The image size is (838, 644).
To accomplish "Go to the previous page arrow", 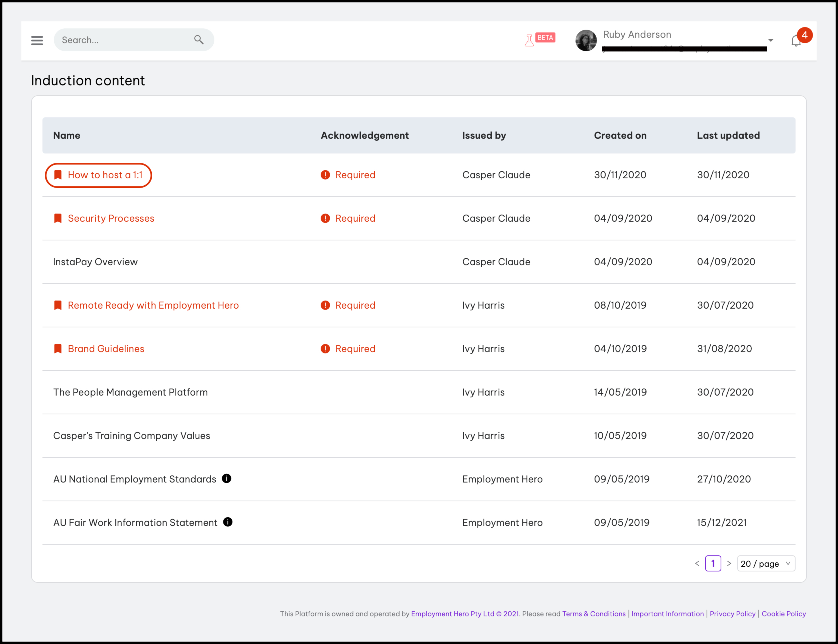I will [697, 563].
